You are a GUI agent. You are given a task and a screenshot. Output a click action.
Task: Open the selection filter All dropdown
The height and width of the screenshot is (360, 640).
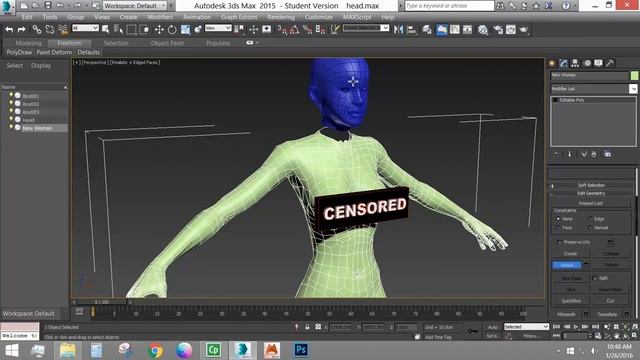(x=85, y=28)
